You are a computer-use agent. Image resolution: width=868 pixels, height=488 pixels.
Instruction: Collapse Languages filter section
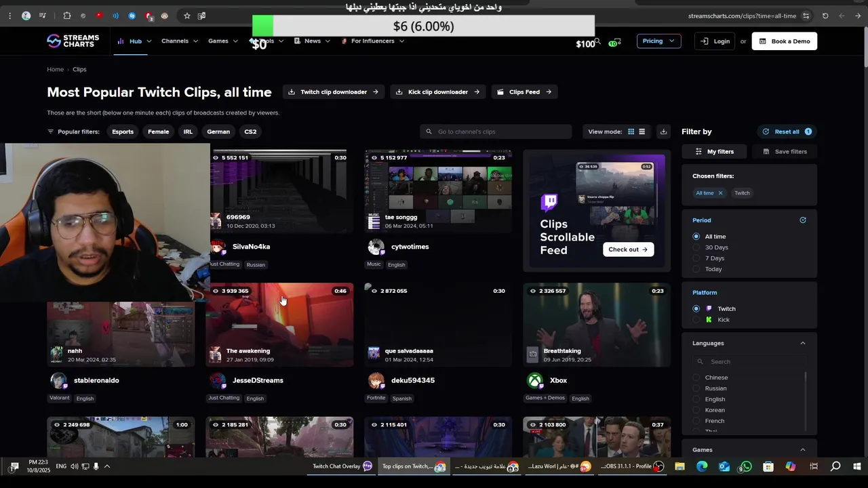(803, 343)
